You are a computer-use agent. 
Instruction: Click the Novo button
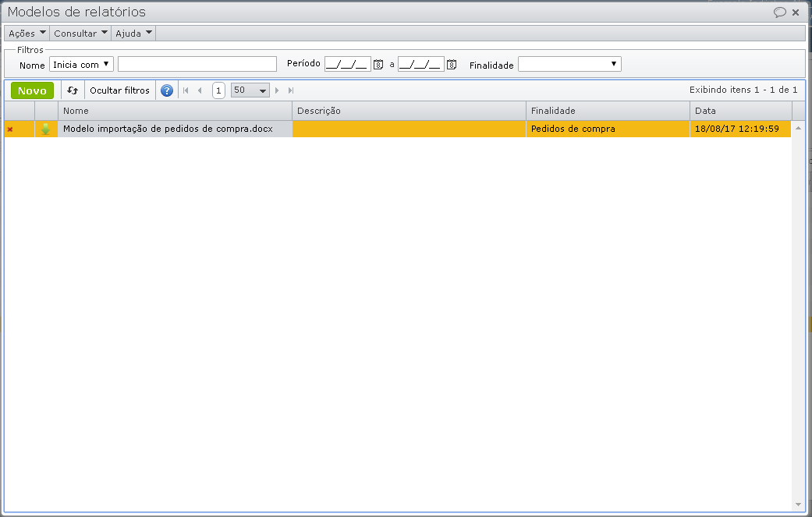pyautogui.click(x=32, y=90)
